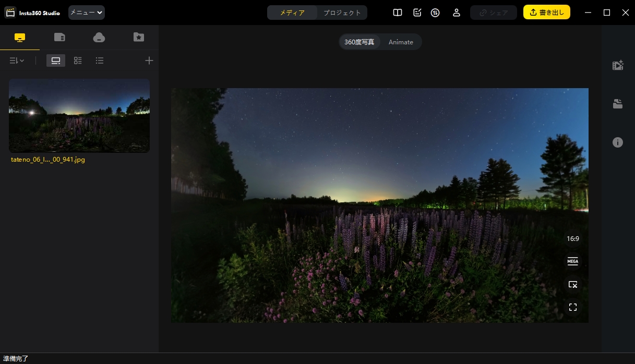This screenshot has height=364, width=635.
Task: Click the update check icon
Action: click(435, 12)
